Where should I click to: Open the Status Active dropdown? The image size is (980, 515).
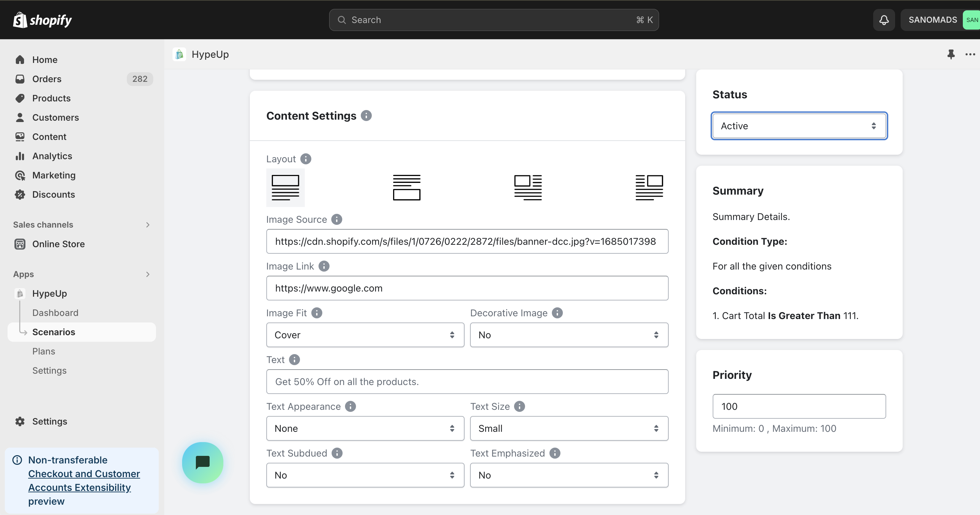[x=799, y=126]
